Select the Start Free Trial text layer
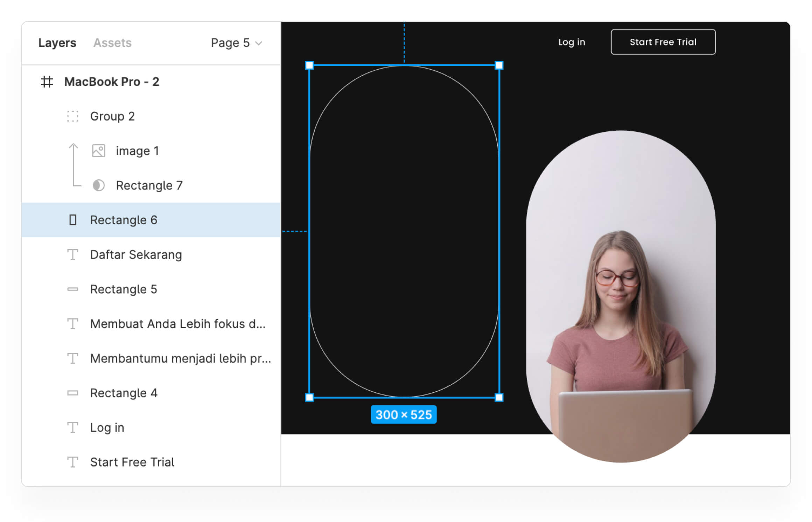The image size is (812, 522). pyautogui.click(x=132, y=462)
